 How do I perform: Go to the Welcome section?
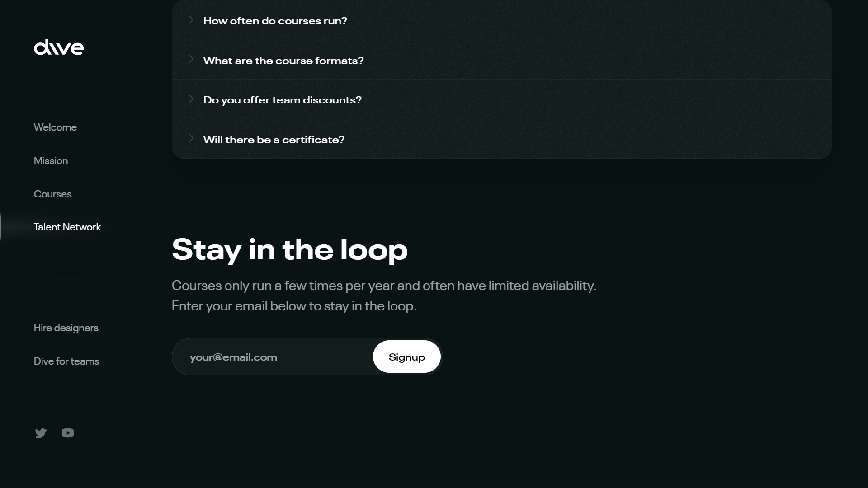point(55,127)
